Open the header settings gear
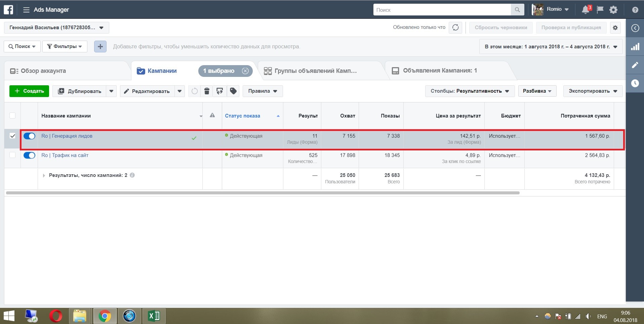Screen dimensions: 644x324 coord(613,10)
